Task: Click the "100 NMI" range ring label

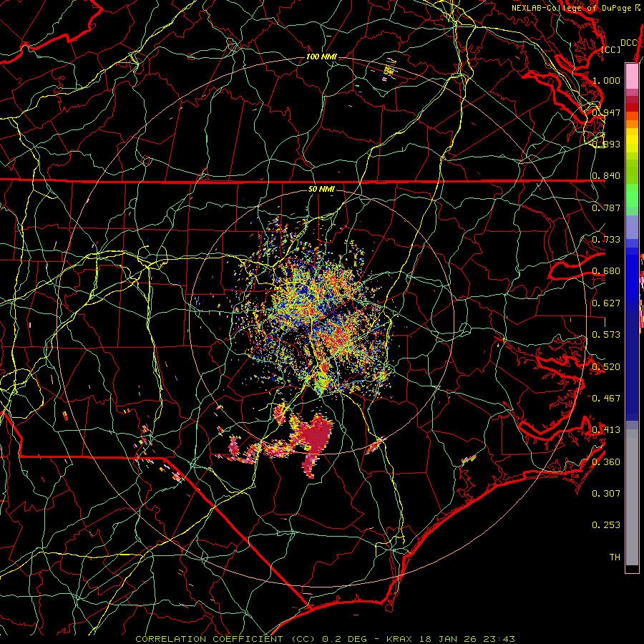Action: 321,57
